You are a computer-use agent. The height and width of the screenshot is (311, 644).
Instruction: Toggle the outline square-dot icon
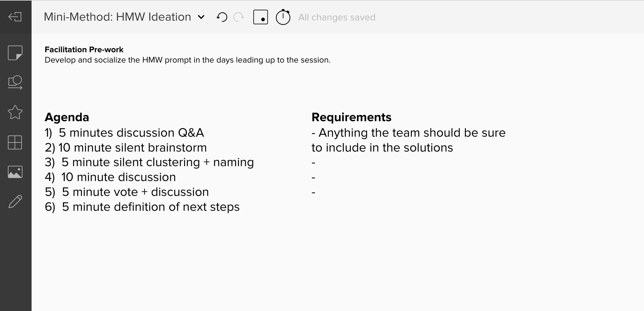coord(260,17)
